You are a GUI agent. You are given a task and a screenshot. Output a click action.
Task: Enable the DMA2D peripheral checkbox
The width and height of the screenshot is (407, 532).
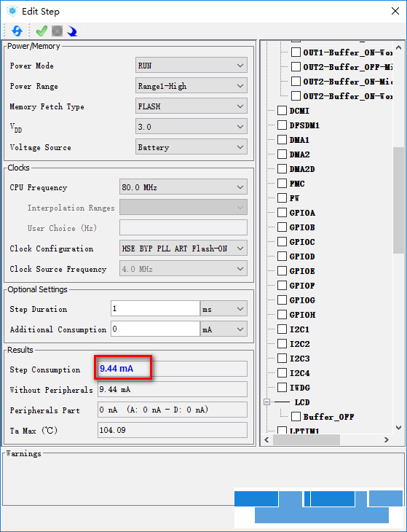tap(282, 168)
